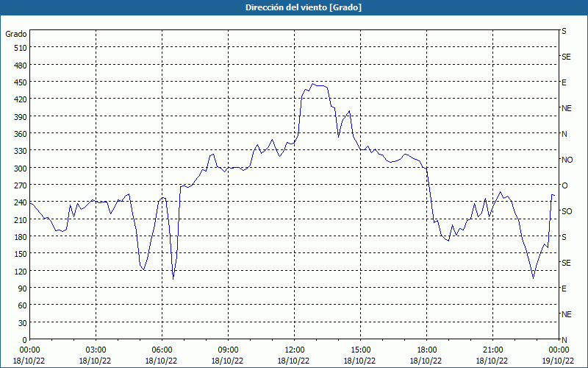Click the 90 value on the left axis
The height and width of the screenshot is (368, 588).
pos(23,289)
